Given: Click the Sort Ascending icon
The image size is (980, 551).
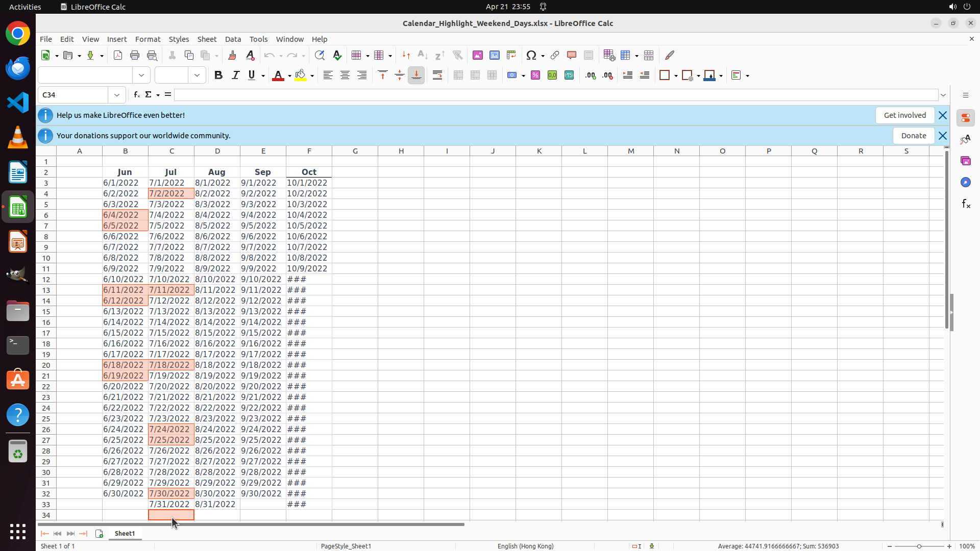Looking at the screenshot, I should pos(423,55).
